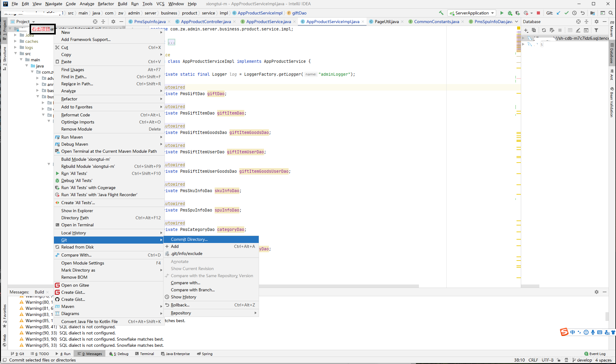Refresh the Database panel
Image resolution: width=616 pixels, height=364 pixels.
[544, 30]
